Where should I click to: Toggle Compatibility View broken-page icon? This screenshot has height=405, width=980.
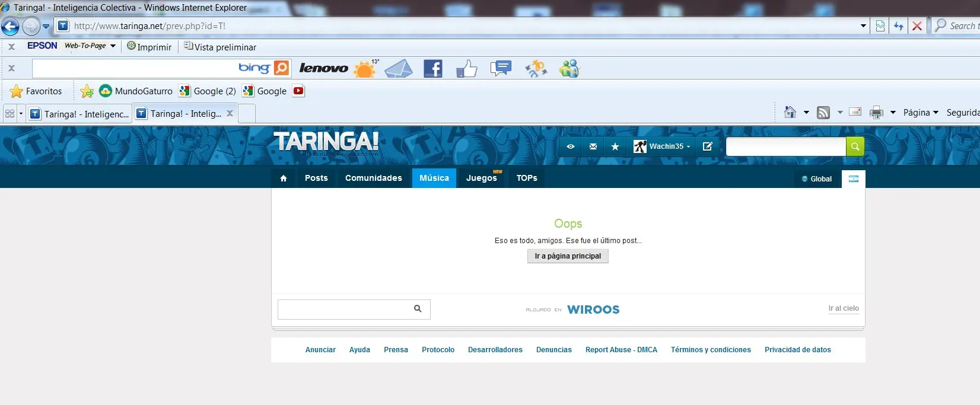click(x=880, y=26)
